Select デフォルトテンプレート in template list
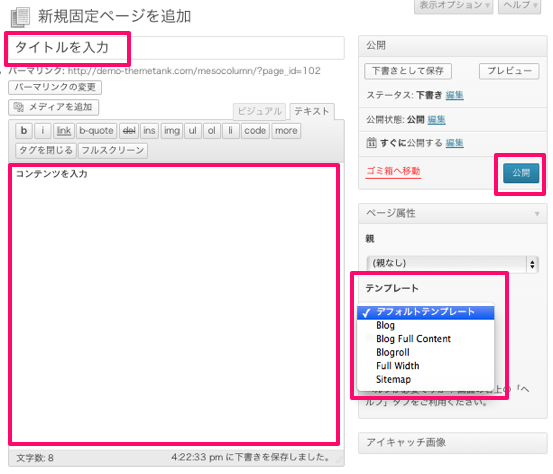The image size is (553, 474). (x=425, y=312)
